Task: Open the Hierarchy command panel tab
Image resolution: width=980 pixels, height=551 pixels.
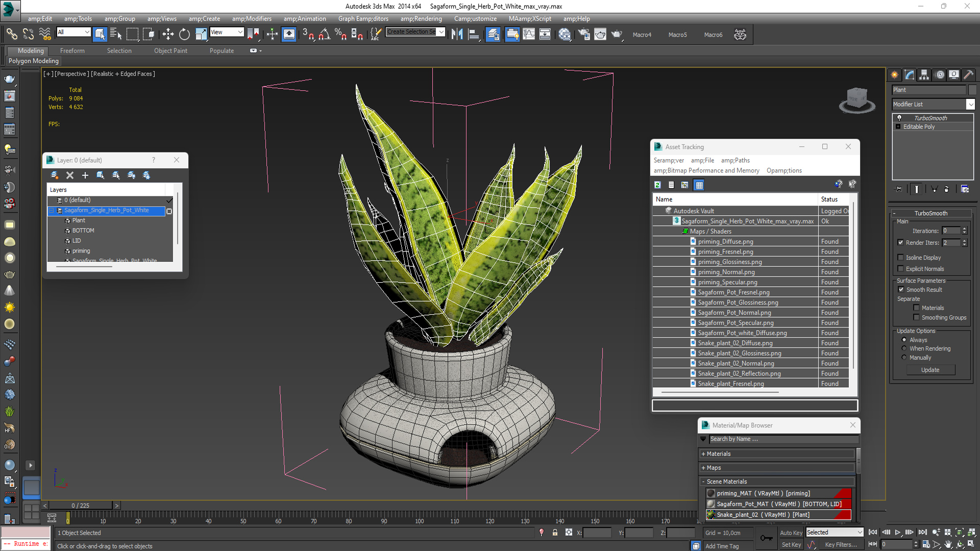Action: pyautogui.click(x=924, y=74)
